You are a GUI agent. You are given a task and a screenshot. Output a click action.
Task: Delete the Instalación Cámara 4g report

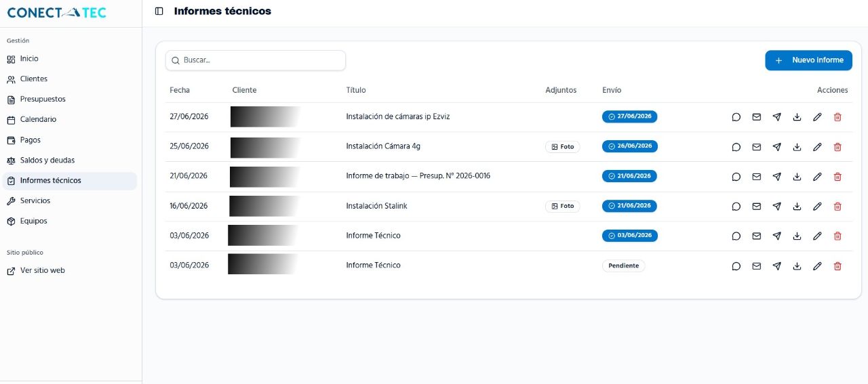[x=837, y=147]
